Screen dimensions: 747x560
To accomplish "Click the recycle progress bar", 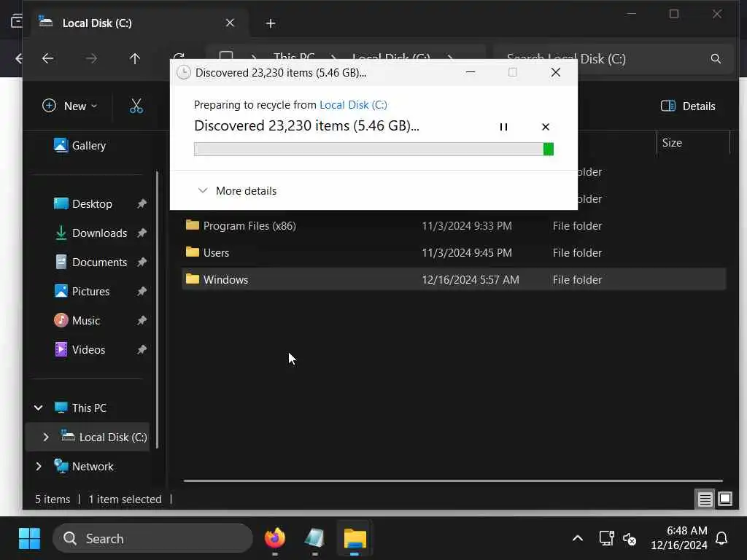I will (373, 149).
